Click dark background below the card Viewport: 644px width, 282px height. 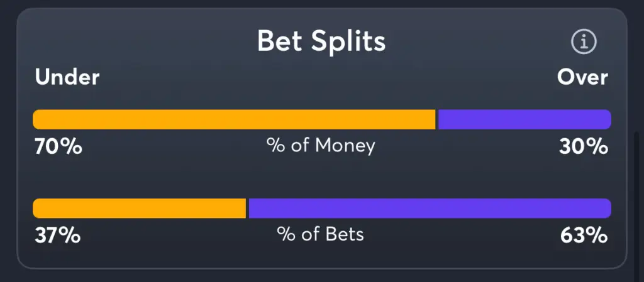click(321, 276)
